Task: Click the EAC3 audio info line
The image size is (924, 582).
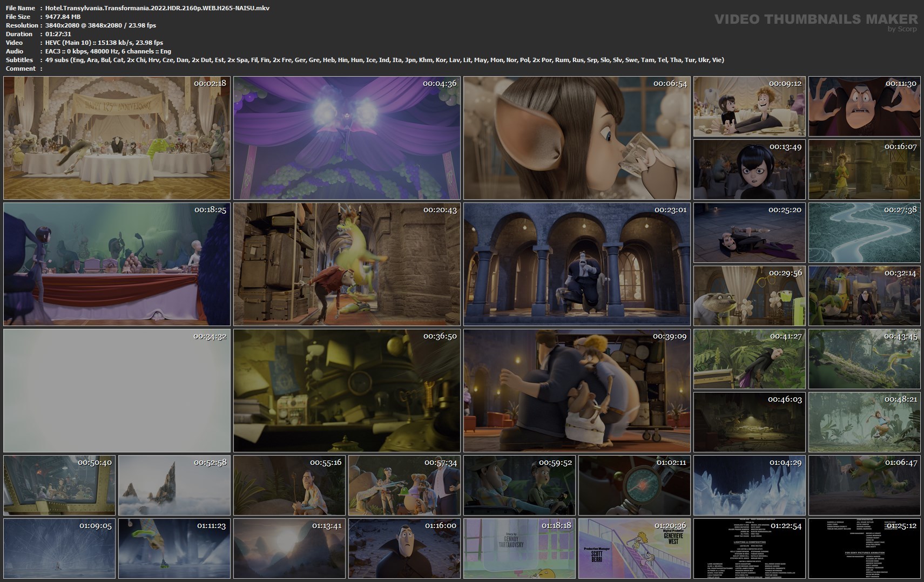Action: [x=108, y=51]
